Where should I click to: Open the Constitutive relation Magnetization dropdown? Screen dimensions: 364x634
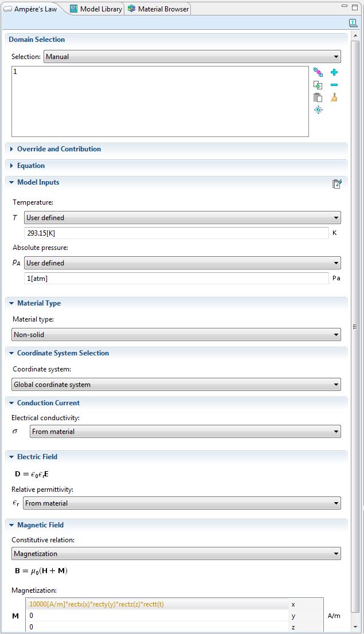coord(176,554)
